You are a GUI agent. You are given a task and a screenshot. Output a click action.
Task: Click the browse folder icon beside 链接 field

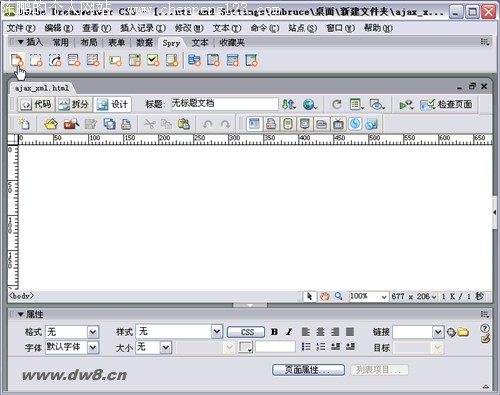[x=463, y=332]
